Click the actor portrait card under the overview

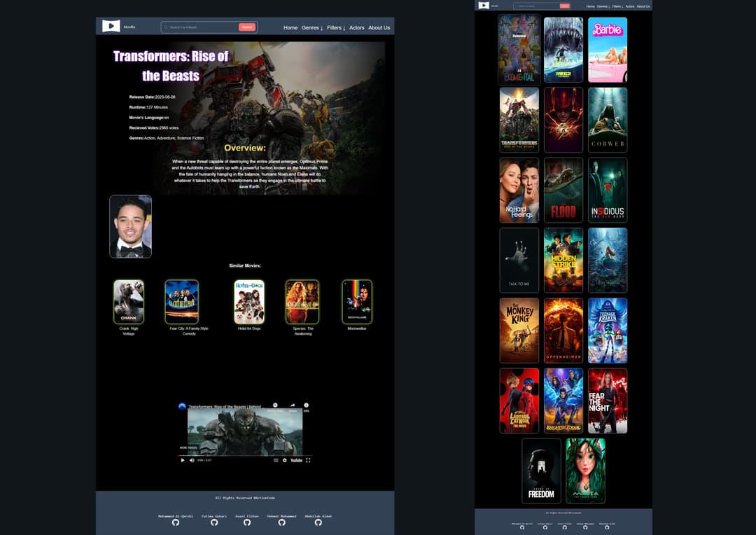[131, 226]
